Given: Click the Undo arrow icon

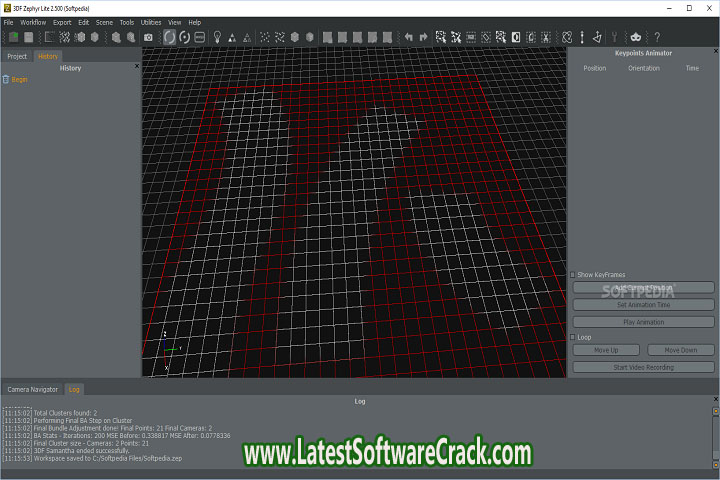Looking at the screenshot, I should [409, 37].
